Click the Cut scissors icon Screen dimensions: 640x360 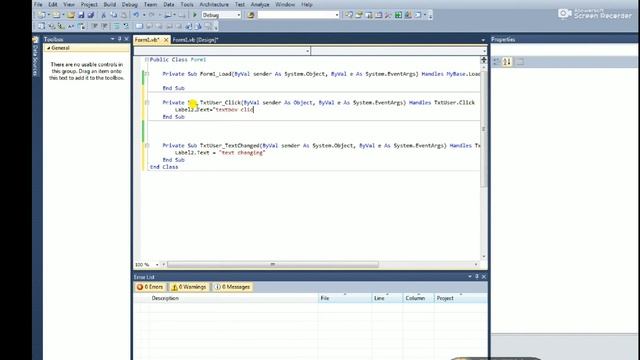click(103, 15)
